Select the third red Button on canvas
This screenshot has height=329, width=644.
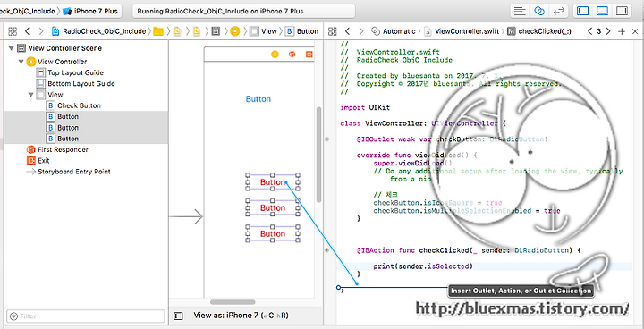click(x=273, y=233)
